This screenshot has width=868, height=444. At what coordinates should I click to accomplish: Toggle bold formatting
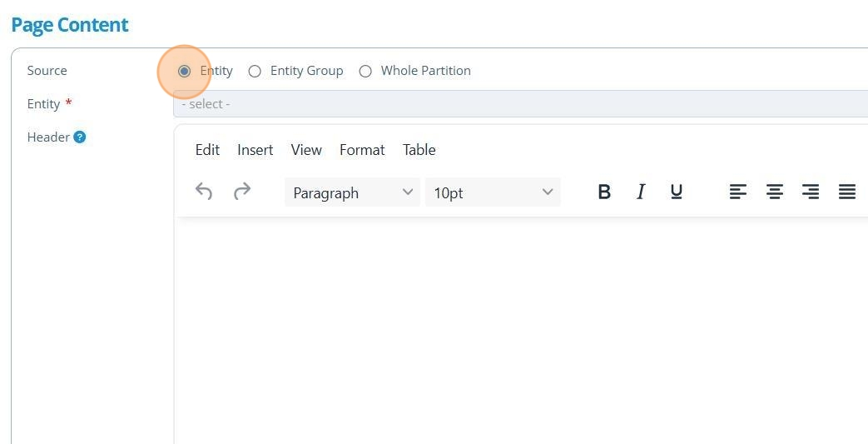(604, 192)
